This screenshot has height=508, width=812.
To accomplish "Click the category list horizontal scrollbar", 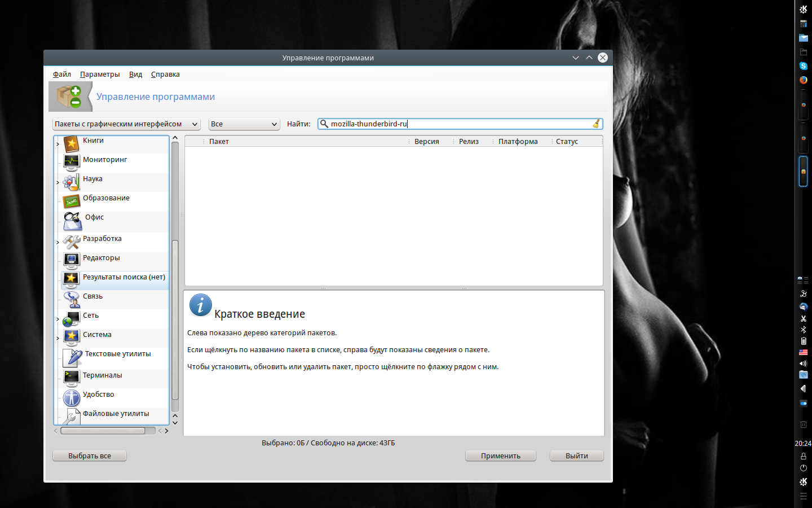I will coord(103,431).
